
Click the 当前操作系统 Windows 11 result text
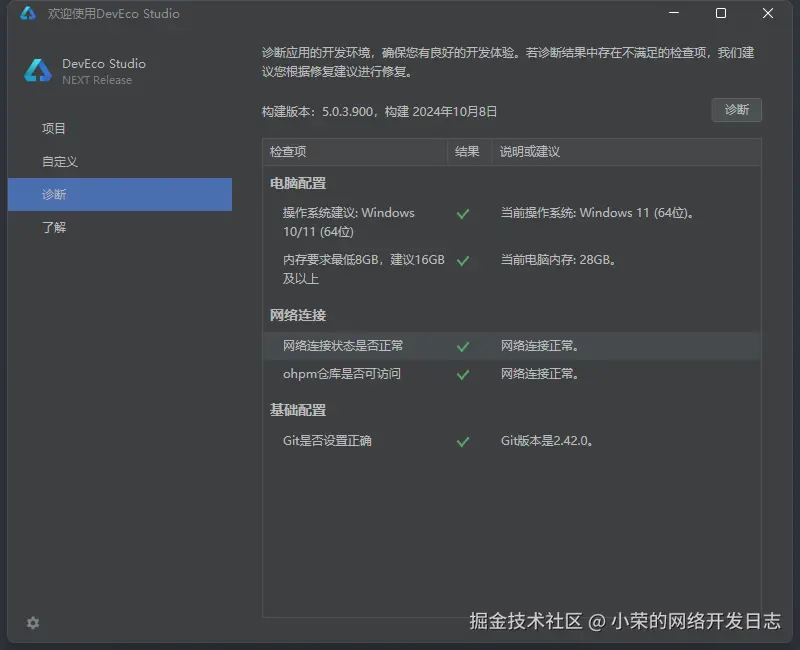597,213
